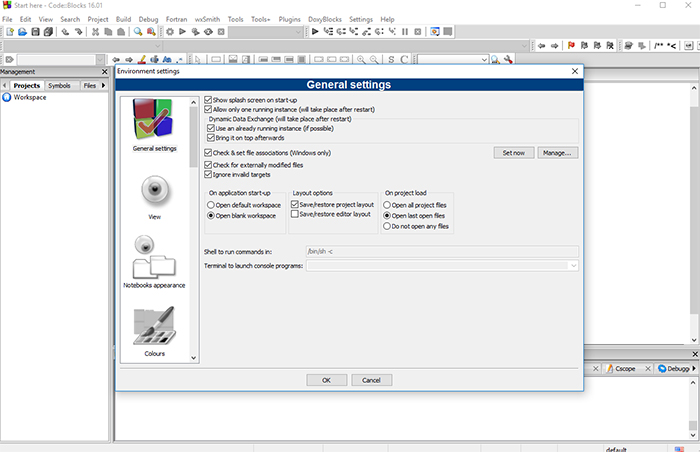Open the Build menu
The width and height of the screenshot is (700, 452).
[x=123, y=19]
